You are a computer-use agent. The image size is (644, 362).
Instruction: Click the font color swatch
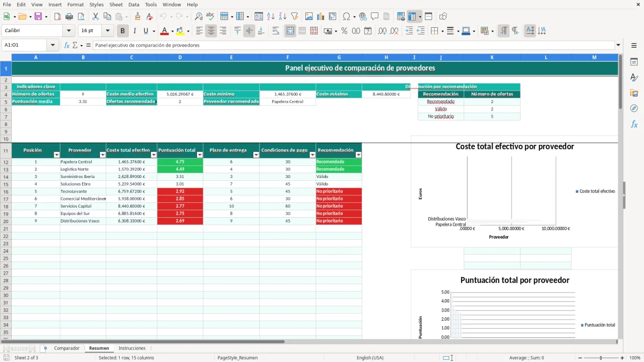point(165,31)
